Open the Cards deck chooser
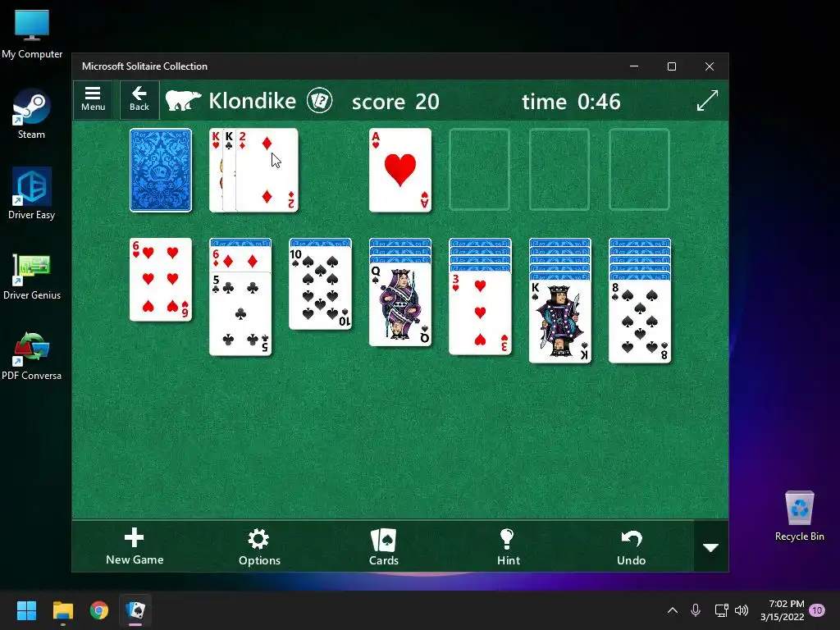This screenshot has width=840, height=630. [384, 546]
